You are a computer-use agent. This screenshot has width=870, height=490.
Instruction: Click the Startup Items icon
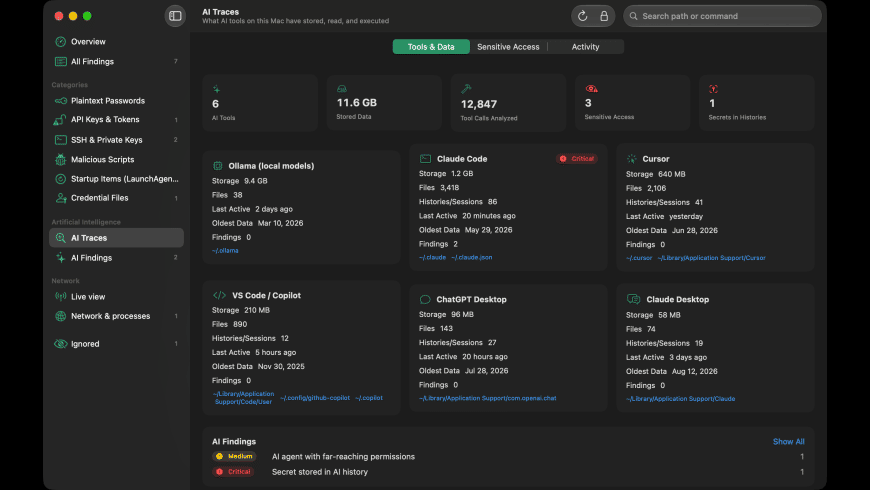pyautogui.click(x=60, y=179)
